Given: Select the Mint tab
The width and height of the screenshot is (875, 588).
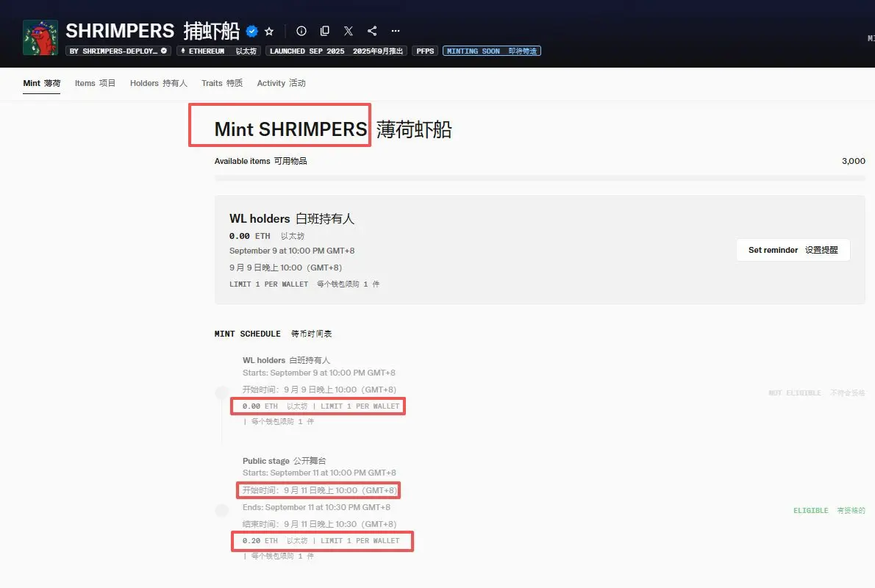Looking at the screenshot, I should [x=42, y=83].
